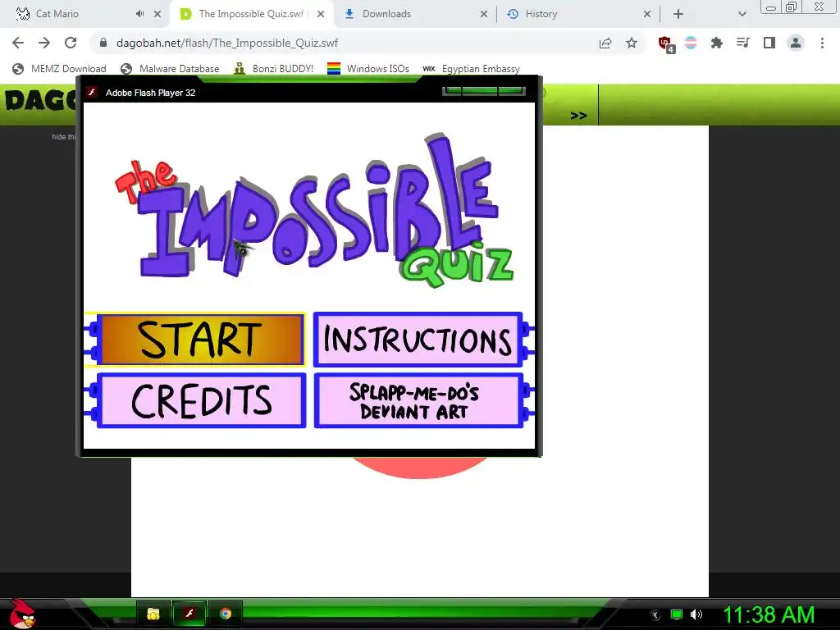The image size is (840, 630).
Task: Show hidden system tray icons
Action: pos(655,615)
